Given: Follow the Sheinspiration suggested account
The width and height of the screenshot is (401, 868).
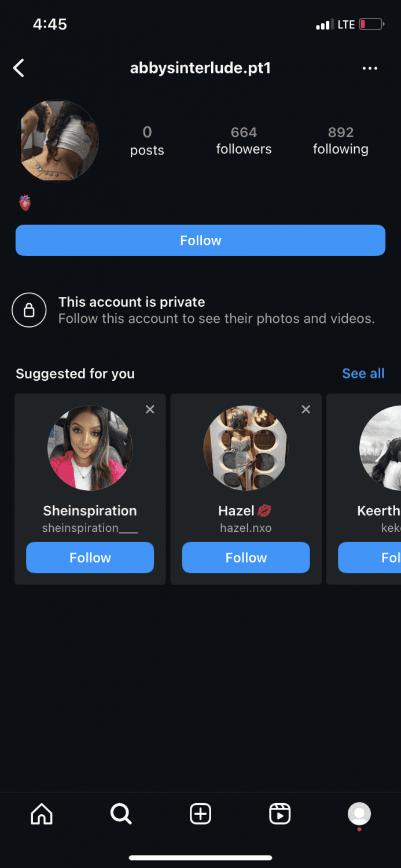Looking at the screenshot, I should (90, 557).
